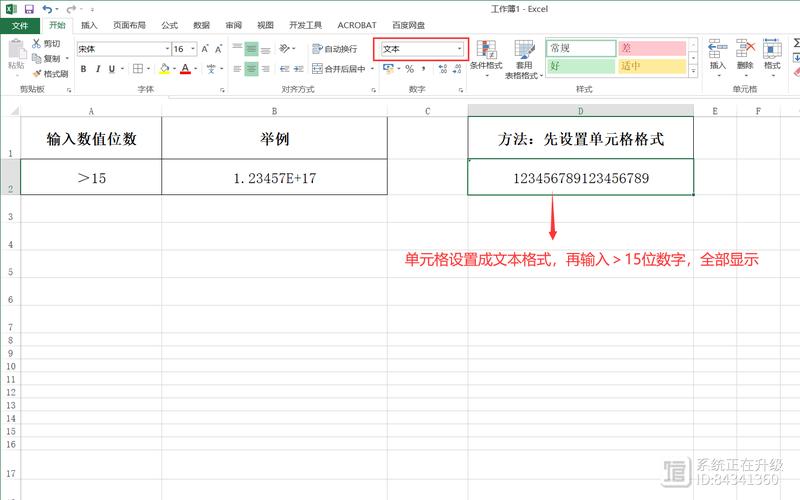Toggle align text left
Screen dimensions: 800x500
tap(237, 68)
